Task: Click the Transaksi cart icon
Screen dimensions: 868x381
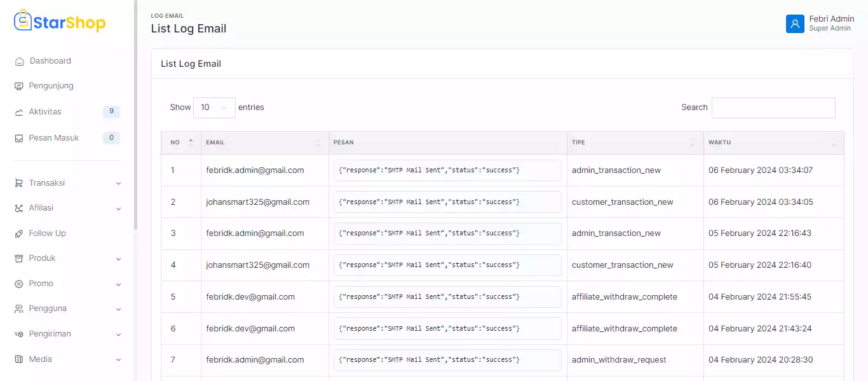Action: (x=19, y=183)
